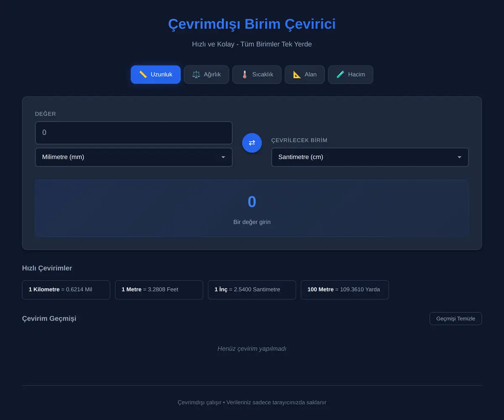Click the Hızlı Çevirimler heading
The width and height of the screenshot is (504, 420).
(x=47, y=268)
